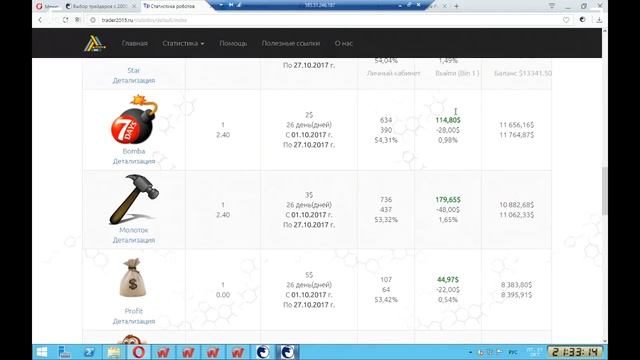Go back with the browser back arrow

point(40,20)
